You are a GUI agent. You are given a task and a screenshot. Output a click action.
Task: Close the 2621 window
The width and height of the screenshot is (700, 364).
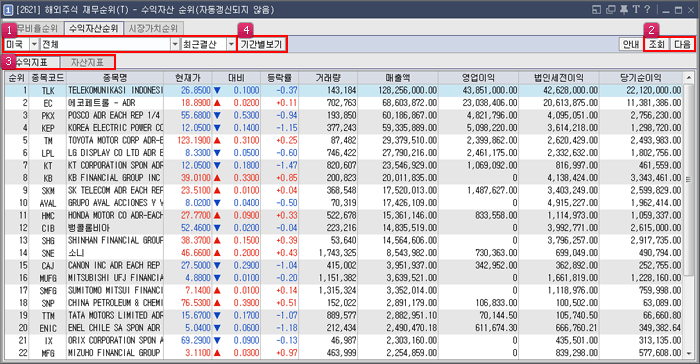691,10
